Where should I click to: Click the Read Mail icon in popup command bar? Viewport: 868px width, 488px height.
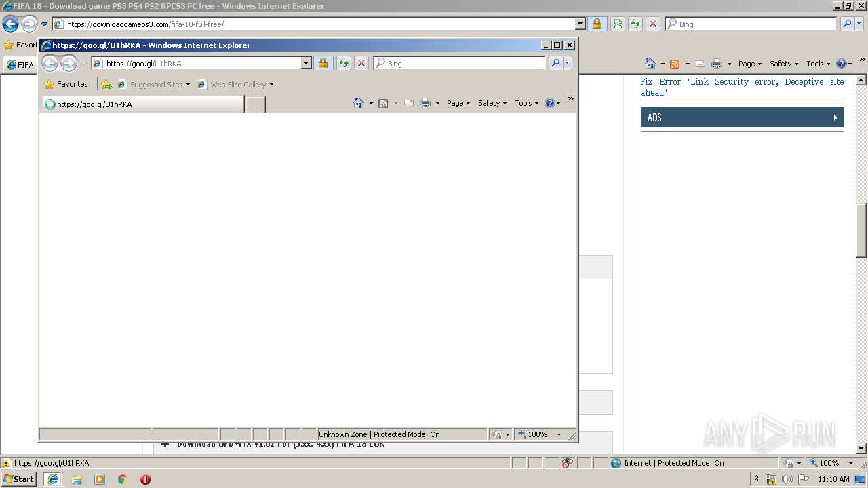[409, 103]
